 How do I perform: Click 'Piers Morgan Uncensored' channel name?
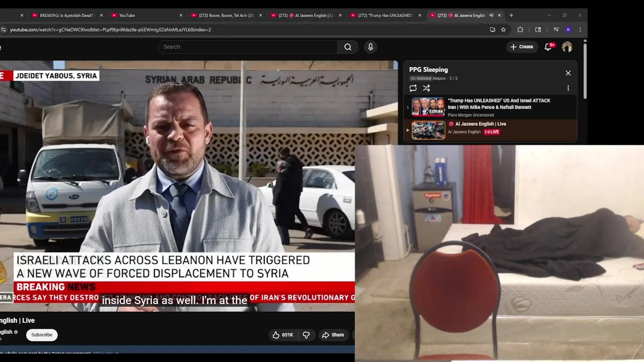pos(471,115)
